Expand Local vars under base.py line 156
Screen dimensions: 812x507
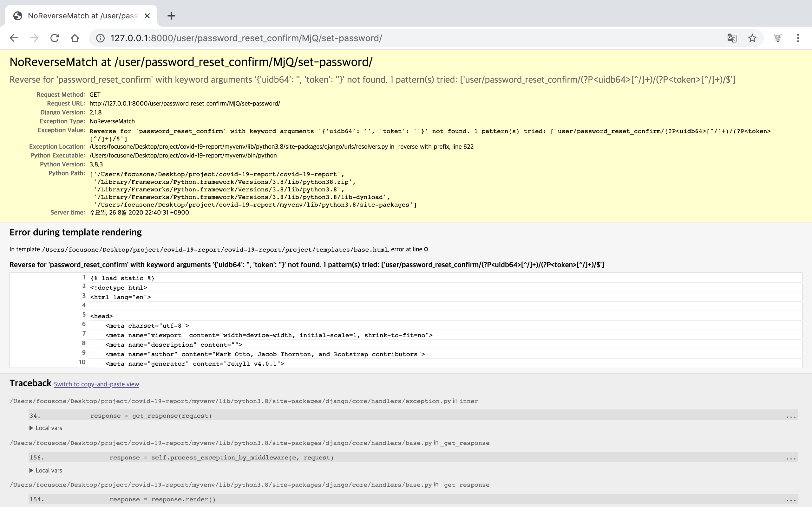pyautogui.click(x=46, y=471)
